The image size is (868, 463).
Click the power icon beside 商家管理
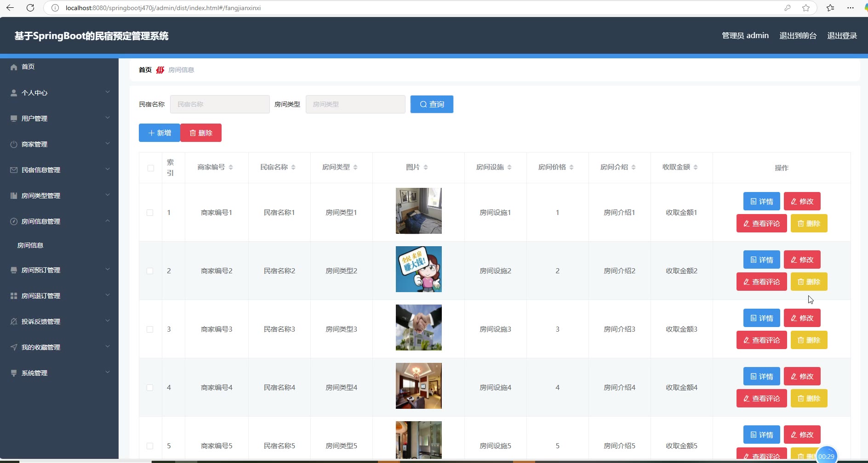coord(14,144)
